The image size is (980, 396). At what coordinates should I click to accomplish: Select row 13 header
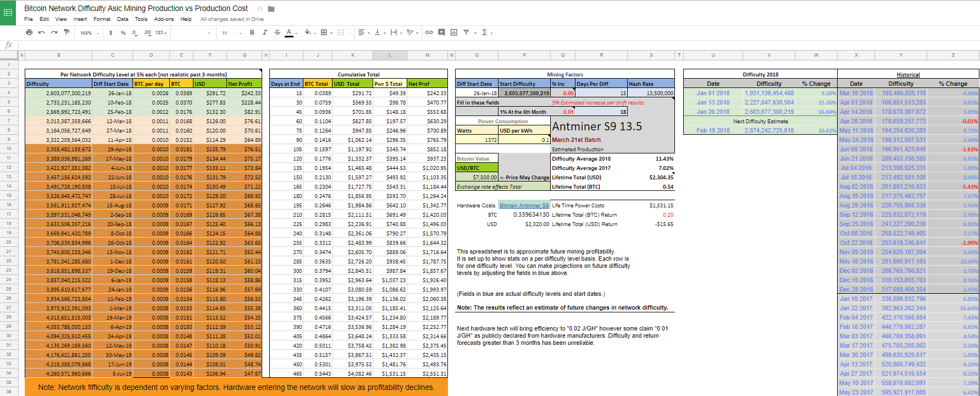point(9,177)
